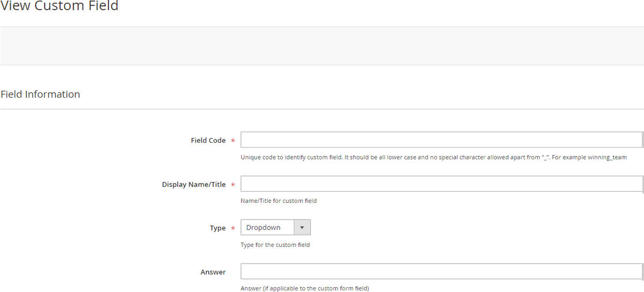The image size is (644, 292).
Task: Click the View Custom Field page title
Action: 59,7
